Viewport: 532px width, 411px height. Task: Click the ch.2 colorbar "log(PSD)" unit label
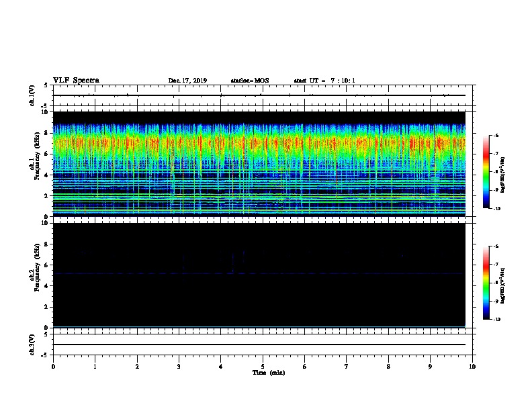click(503, 286)
